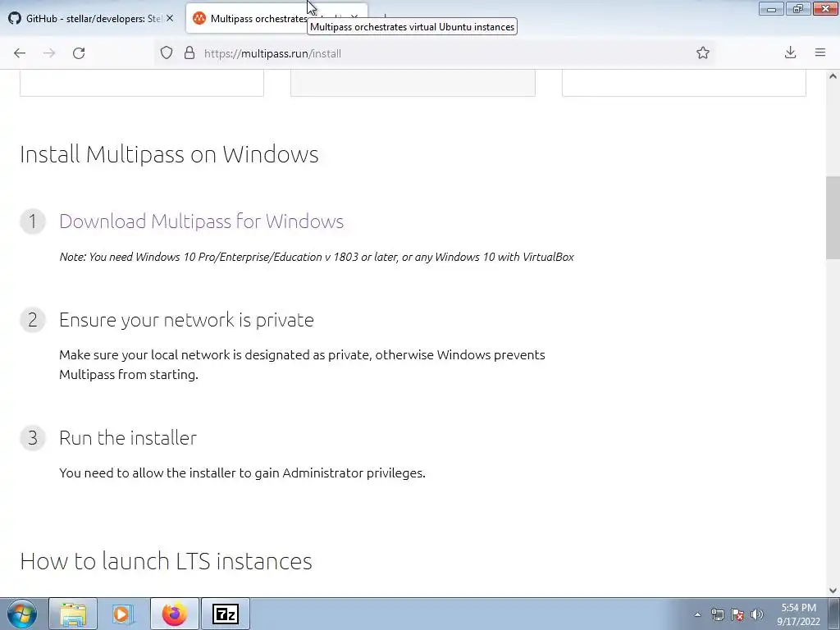Click the 'Install Multipass on Windows' heading

[x=169, y=154]
